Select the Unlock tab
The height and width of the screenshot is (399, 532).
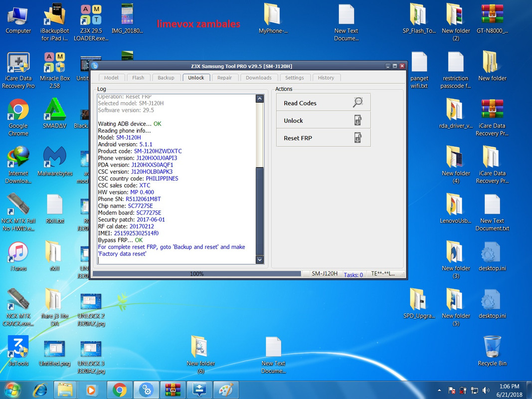196,78
